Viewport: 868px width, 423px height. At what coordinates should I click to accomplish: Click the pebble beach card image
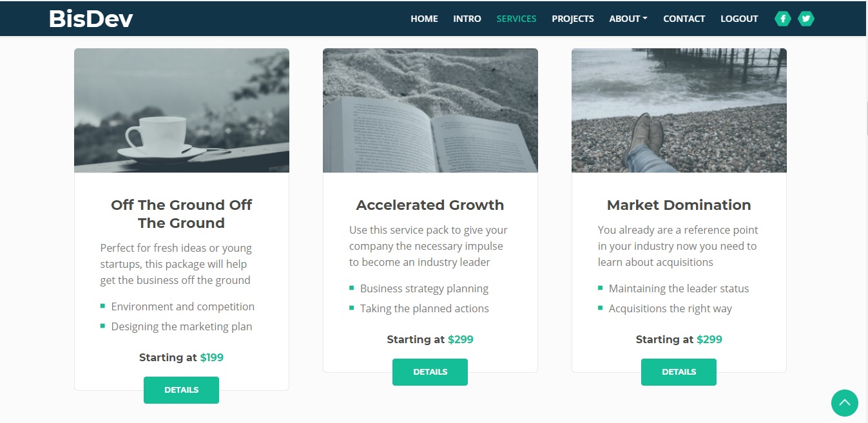[679, 110]
